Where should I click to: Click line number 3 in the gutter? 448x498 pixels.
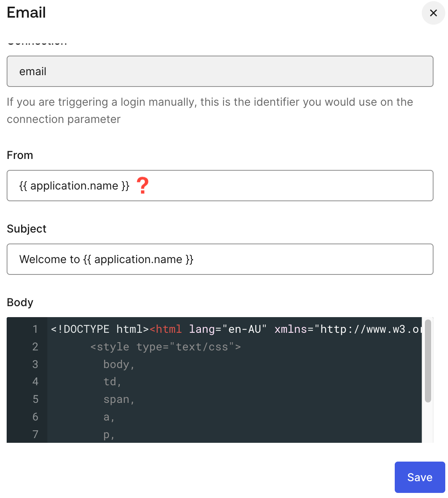coord(35,364)
